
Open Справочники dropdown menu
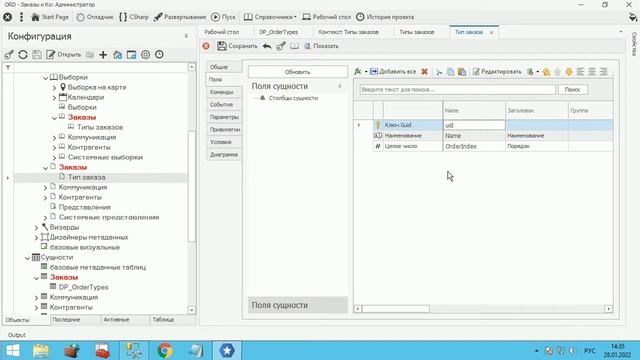pyautogui.click(x=270, y=17)
